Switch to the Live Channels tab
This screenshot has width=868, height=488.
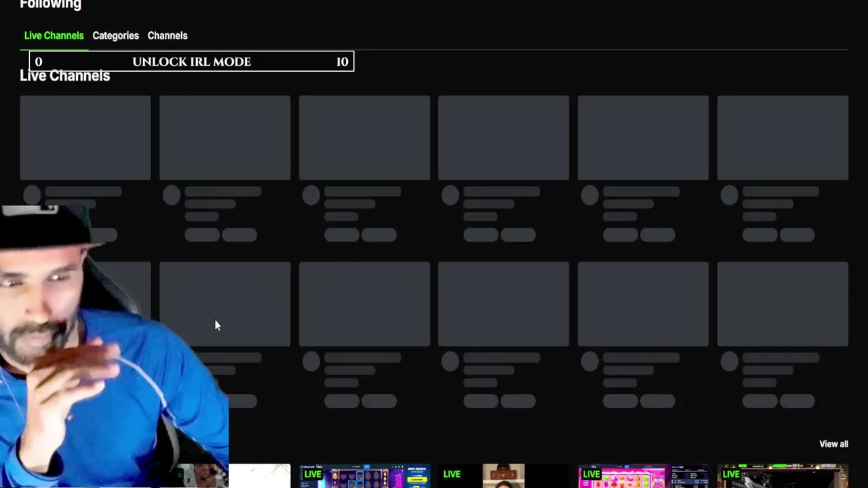pos(54,35)
